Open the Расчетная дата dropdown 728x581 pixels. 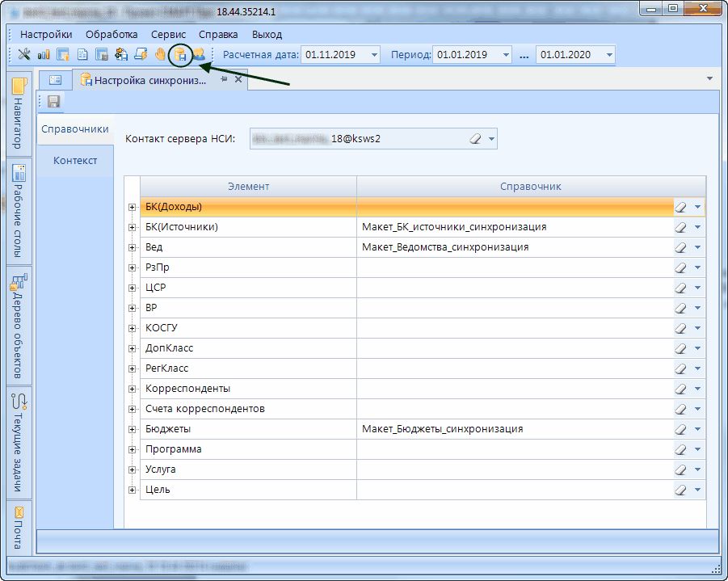pos(374,55)
